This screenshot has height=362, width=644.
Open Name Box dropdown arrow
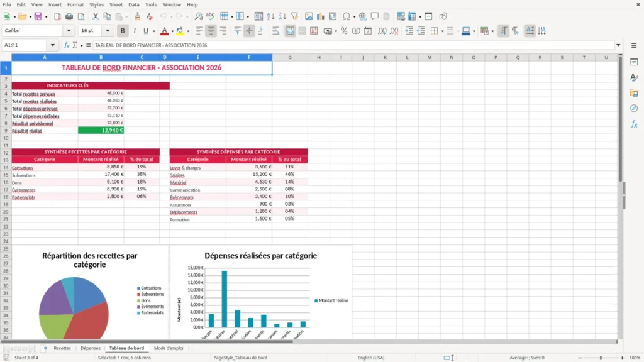coord(53,45)
